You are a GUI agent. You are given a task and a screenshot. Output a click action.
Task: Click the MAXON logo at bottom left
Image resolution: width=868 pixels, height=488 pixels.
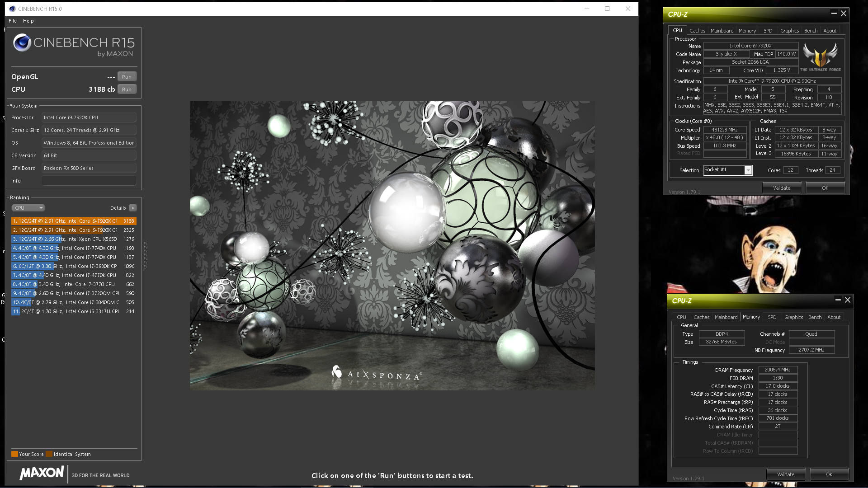[x=42, y=473]
